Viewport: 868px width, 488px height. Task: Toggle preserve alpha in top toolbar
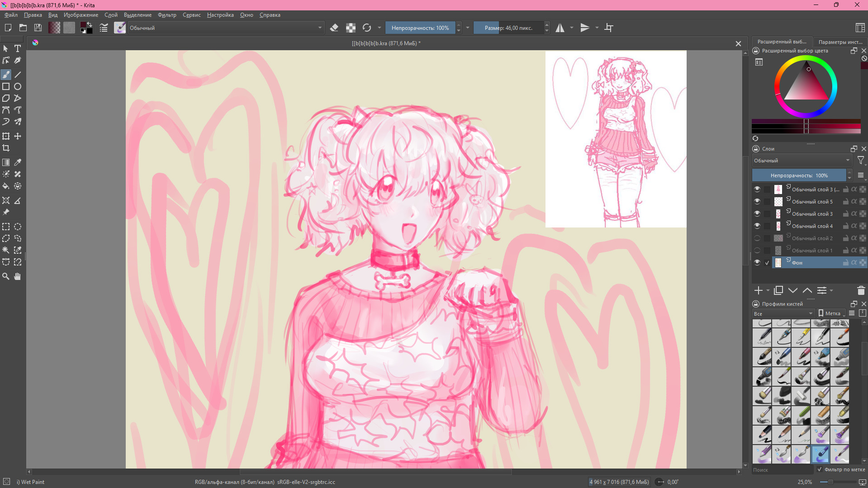click(x=351, y=28)
